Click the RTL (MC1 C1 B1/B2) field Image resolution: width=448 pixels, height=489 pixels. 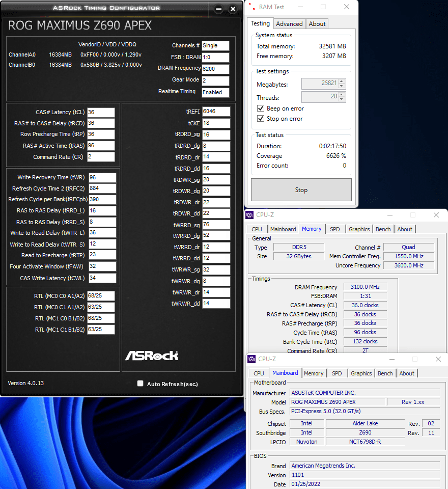click(101, 330)
